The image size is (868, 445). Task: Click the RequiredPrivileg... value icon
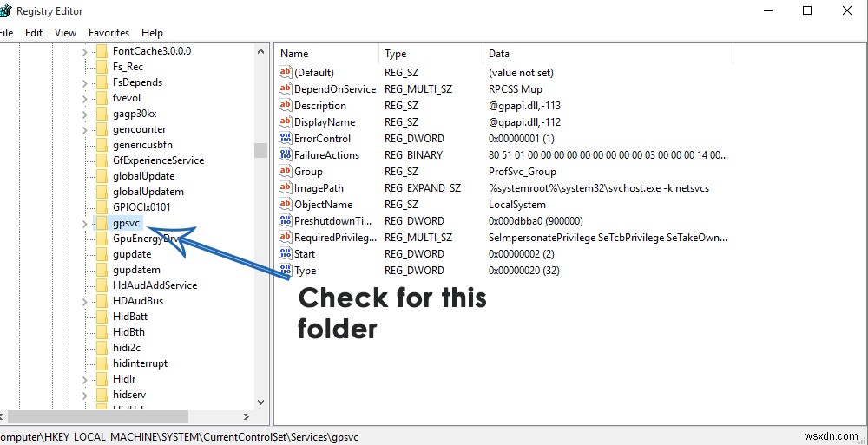[x=285, y=237]
